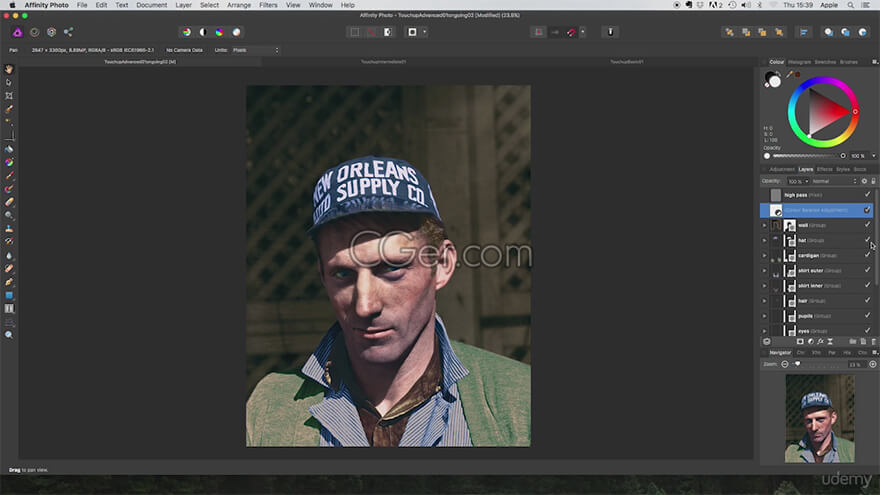This screenshot has height=495, width=880.
Task: Select the Paint Brush tool
Action: (9, 176)
